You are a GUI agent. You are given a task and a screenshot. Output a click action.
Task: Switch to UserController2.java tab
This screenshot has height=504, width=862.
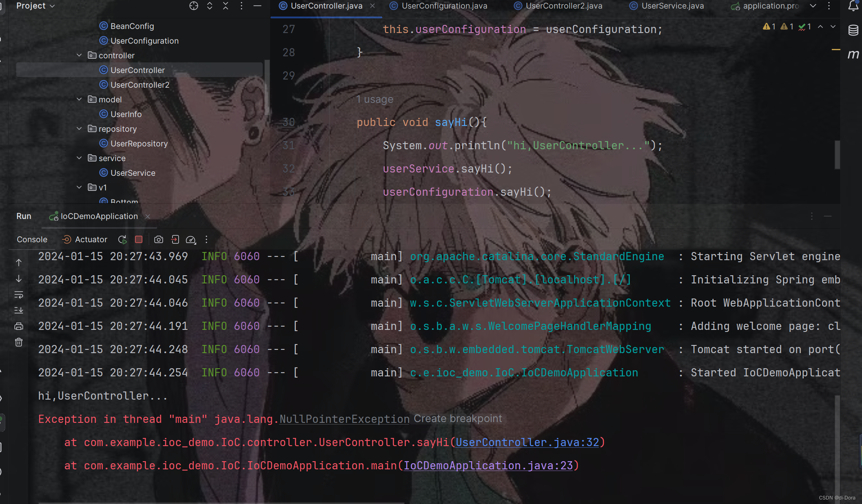[558, 6]
